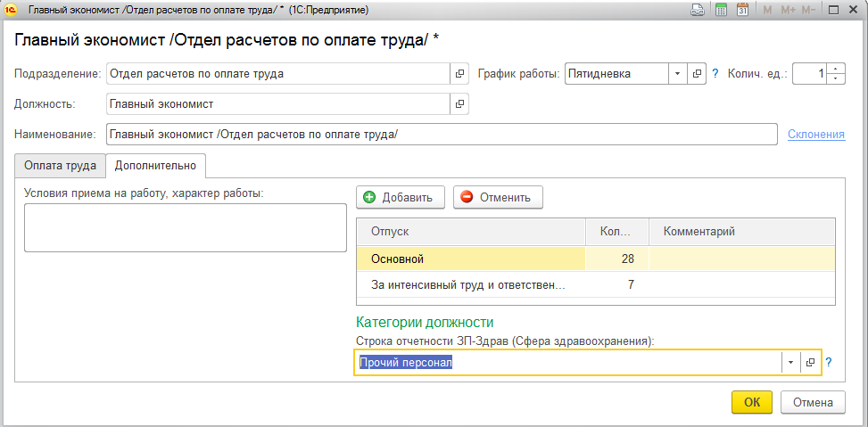Click the Комментарий column header
The height and width of the screenshot is (427, 868).
click(x=742, y=232)
